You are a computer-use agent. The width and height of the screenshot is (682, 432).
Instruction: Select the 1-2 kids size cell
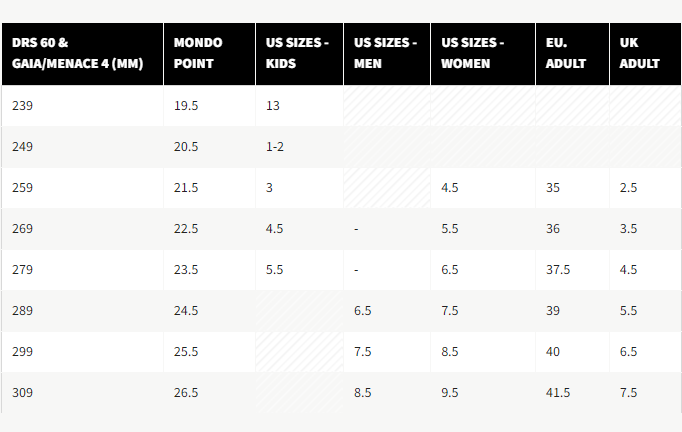tap(275, 146)
